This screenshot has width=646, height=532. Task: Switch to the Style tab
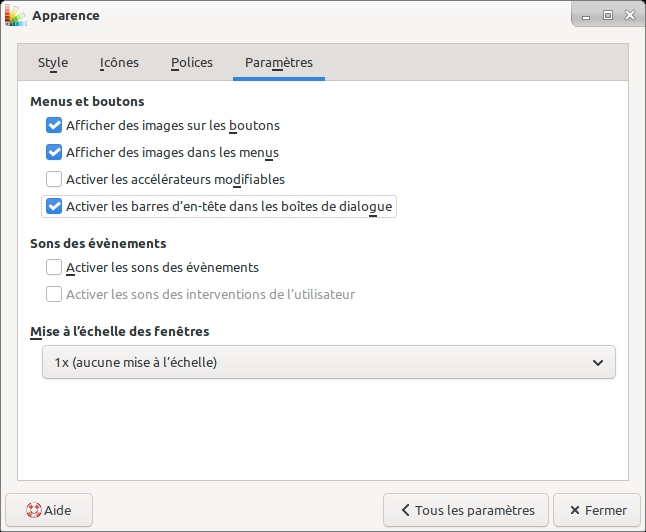(x=53, y=63)
